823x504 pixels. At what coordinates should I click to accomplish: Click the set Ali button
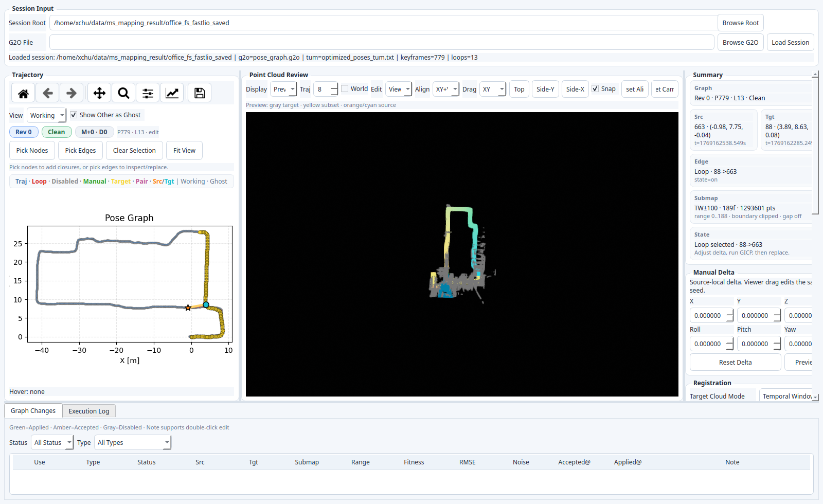tap(635, 89)
